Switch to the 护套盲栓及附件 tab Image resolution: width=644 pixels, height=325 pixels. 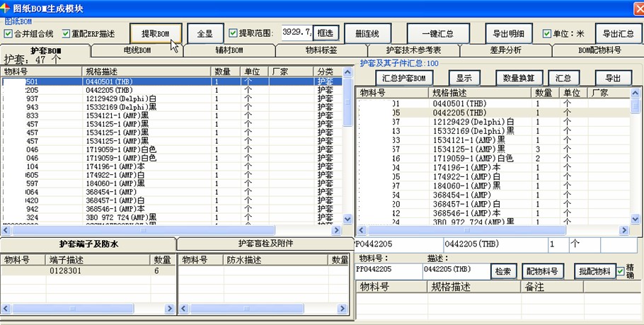coord(265,244)
